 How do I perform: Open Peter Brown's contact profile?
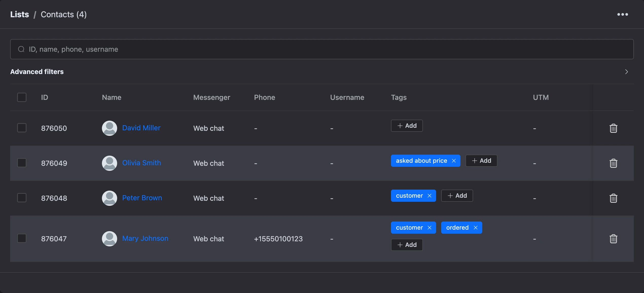click(x=142, y=198)
